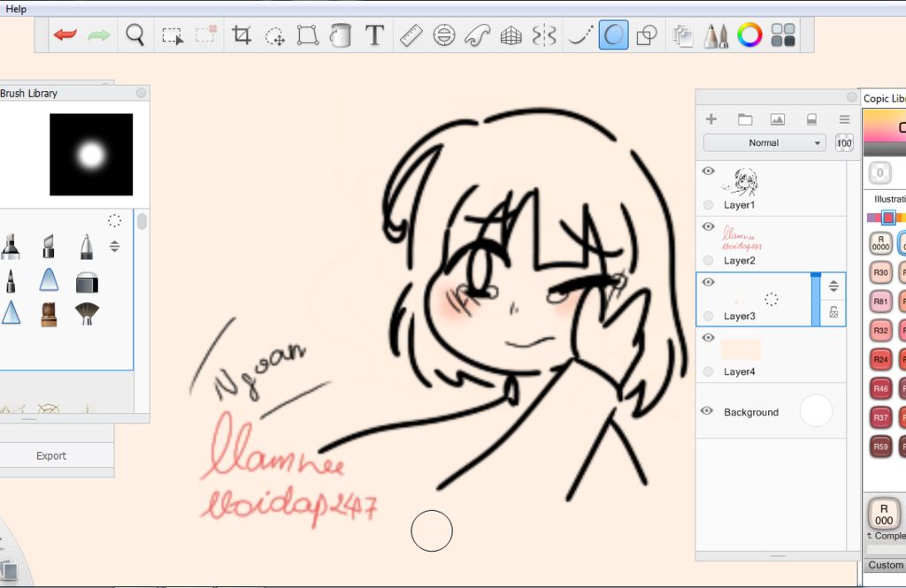Click the Background layer white color circle

pos(816,410)
